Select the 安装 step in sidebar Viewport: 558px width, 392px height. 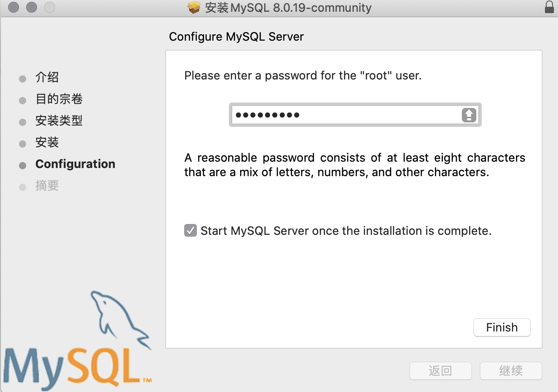(x=47, y=142)
